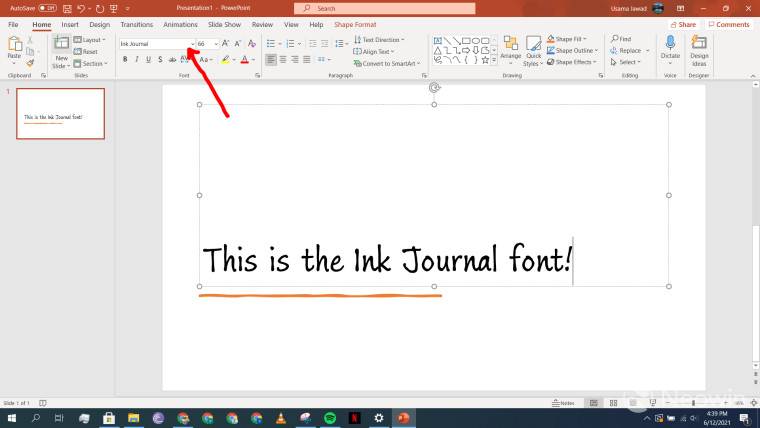Switch the AutoSave toggle on
Screen dimensions: 760x428
coord(47,8)
